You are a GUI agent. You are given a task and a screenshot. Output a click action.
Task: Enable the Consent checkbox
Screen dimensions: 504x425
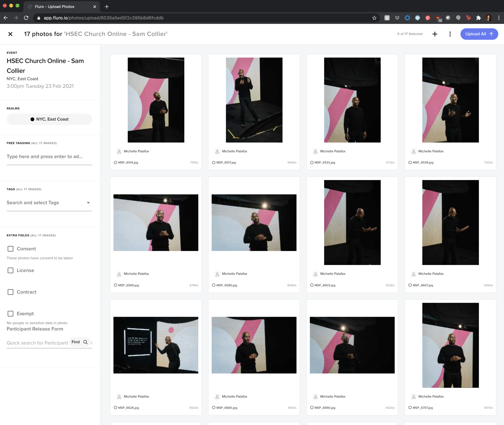coord(10,249)
